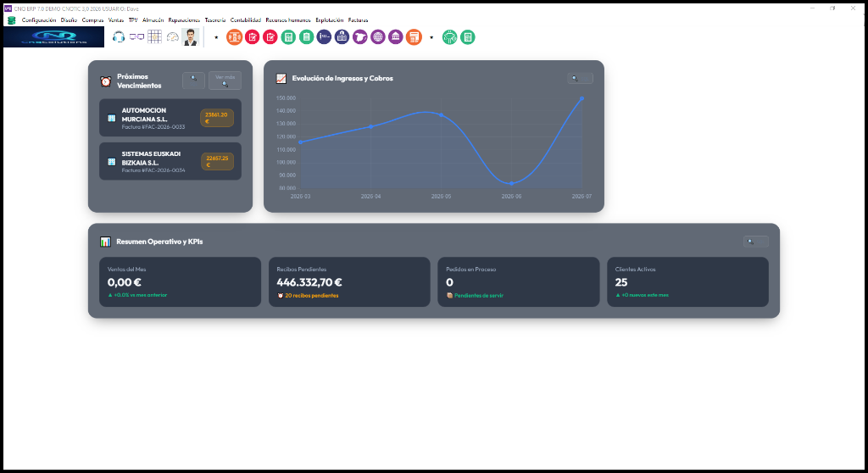Click '+0 nuevos este mes' text

(645, 295)
